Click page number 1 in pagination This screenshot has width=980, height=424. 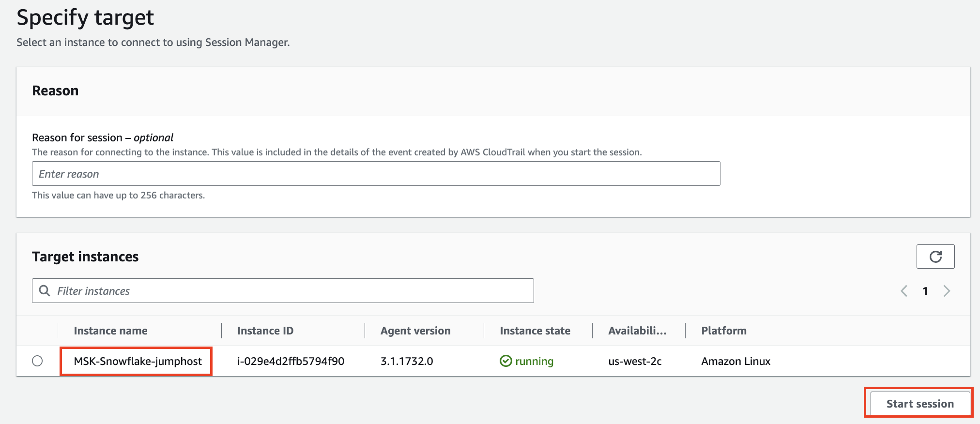[x=925, y=291]
